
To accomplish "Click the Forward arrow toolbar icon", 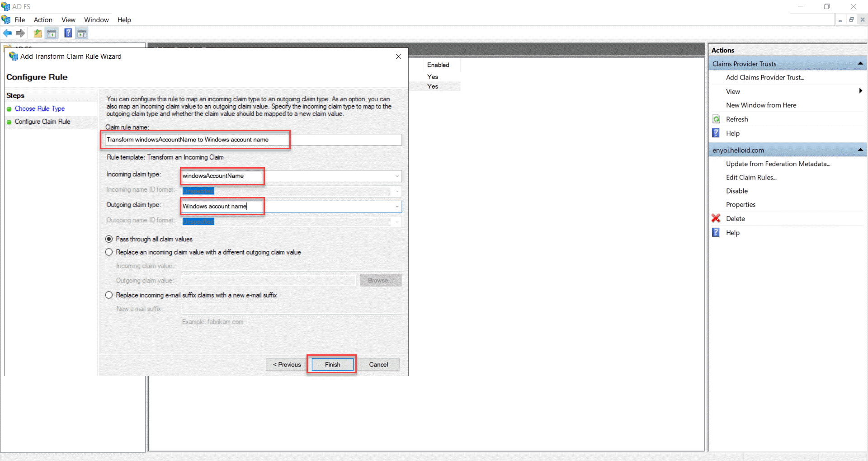I will 20,33.
